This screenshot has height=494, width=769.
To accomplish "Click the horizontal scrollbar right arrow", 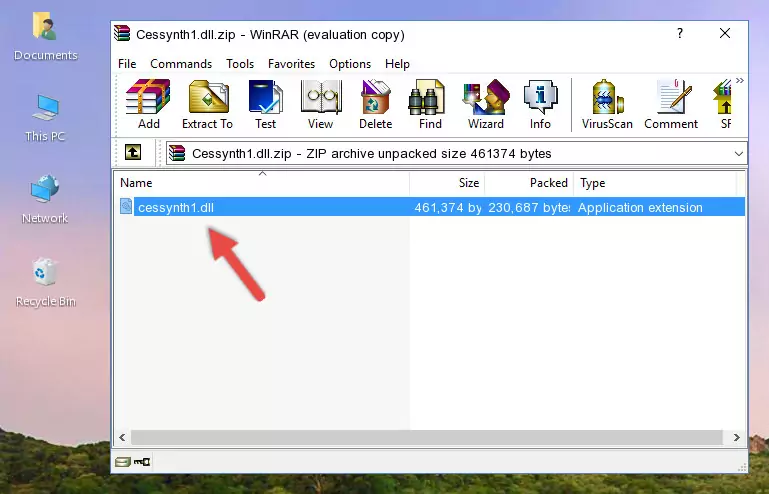I will point(736,437).
